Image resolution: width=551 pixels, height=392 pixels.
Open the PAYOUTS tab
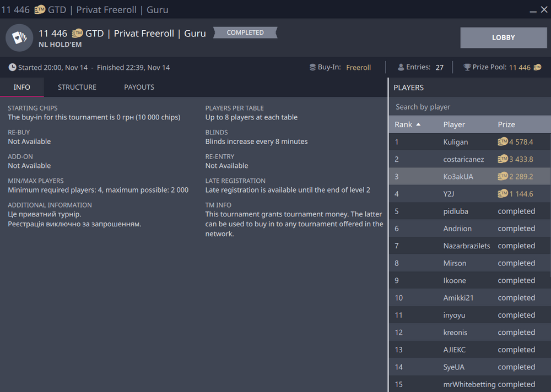[139, 87]
